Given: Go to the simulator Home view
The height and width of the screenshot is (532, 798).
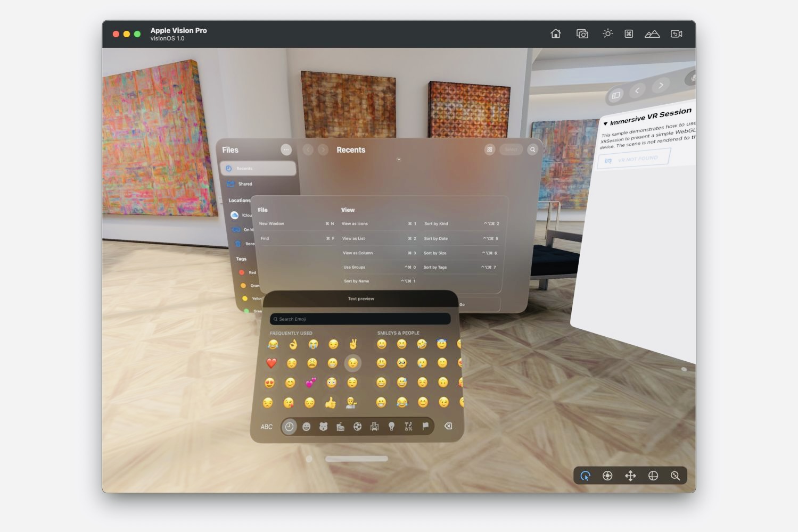Looking at the screenshot, I should click(556, 34).
